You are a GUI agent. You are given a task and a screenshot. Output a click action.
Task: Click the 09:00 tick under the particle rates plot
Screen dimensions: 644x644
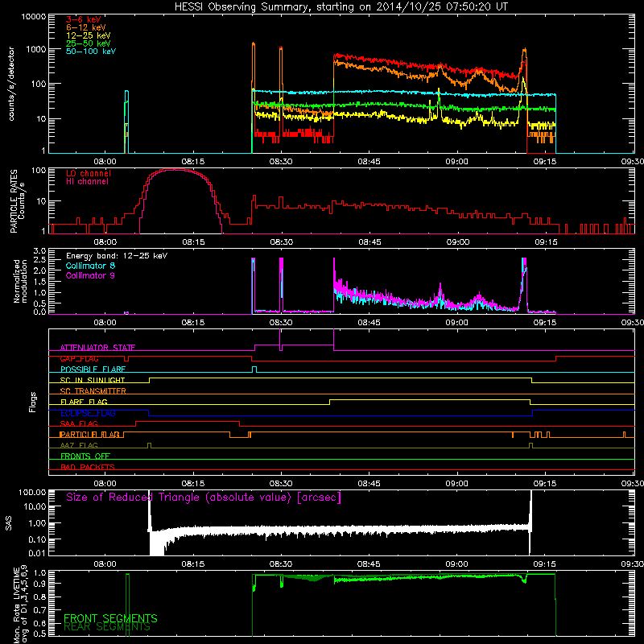point(458,242)
